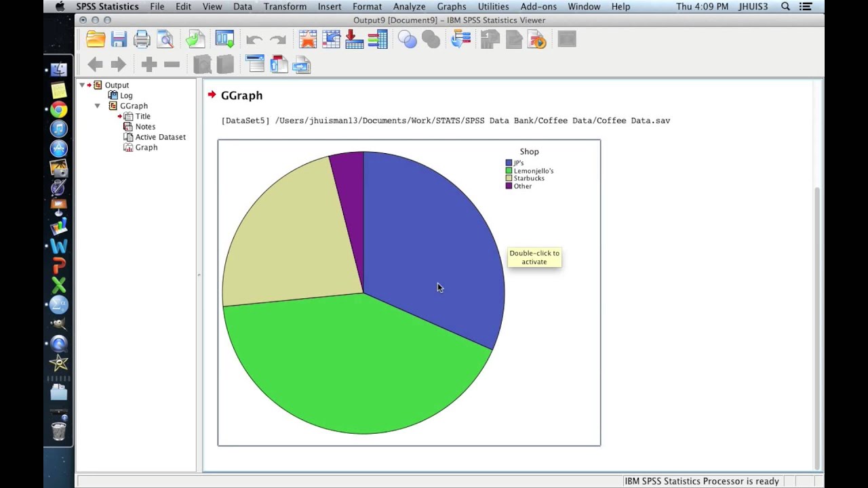Viewport: 868px width, 488px height.
Task: Open the Graphs menu
Action: pos(452,6)
